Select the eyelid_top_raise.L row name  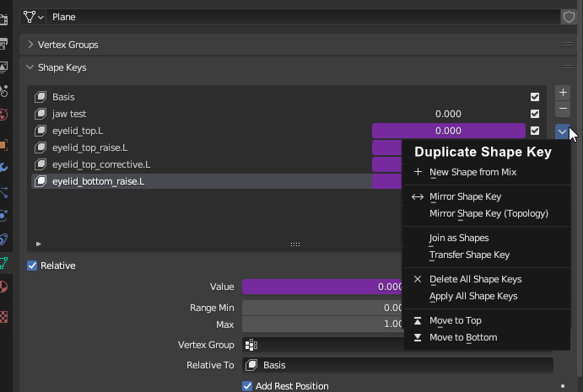tap(90, 148)
